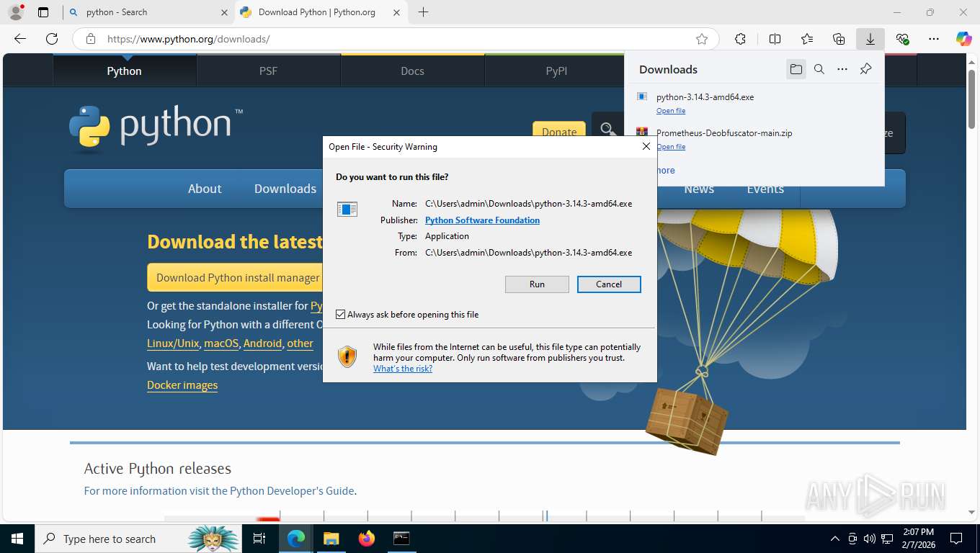
Task: Open the notification center icon
Action: coord(956,539)
